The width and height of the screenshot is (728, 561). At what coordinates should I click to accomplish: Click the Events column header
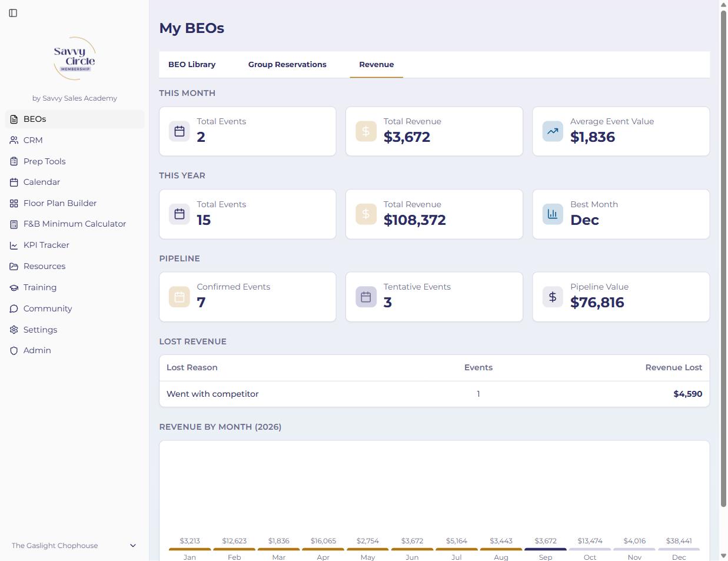478,367
